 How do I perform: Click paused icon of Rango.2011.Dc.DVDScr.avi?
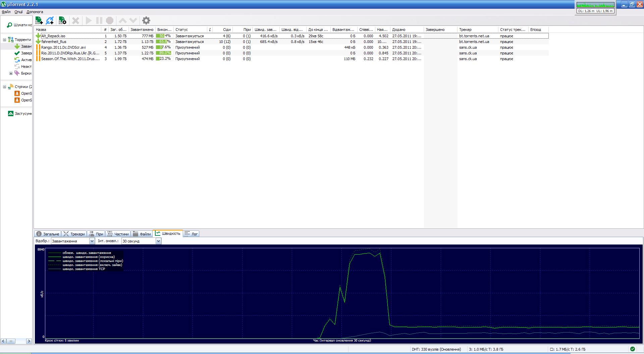click(x=38, y=47)
